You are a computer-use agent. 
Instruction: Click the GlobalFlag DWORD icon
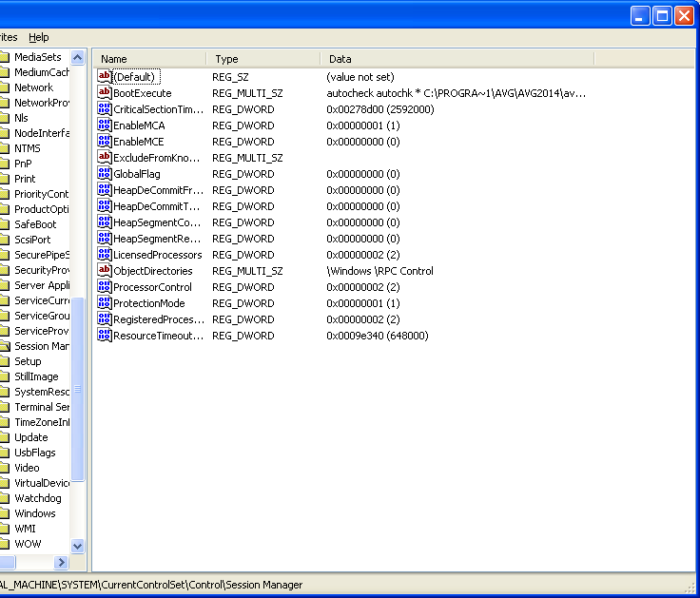pos(105,174)
